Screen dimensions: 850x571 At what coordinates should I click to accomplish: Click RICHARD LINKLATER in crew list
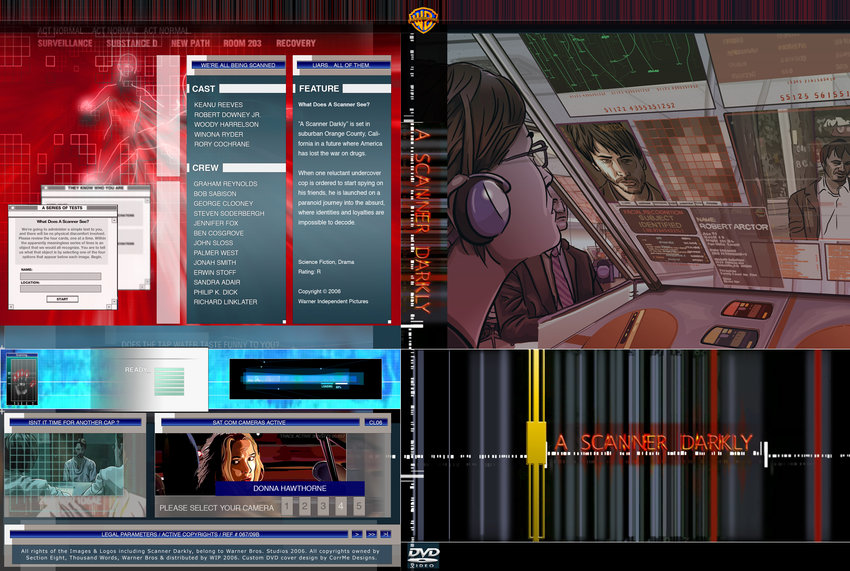pyautogui.click(x=226, y=301)
